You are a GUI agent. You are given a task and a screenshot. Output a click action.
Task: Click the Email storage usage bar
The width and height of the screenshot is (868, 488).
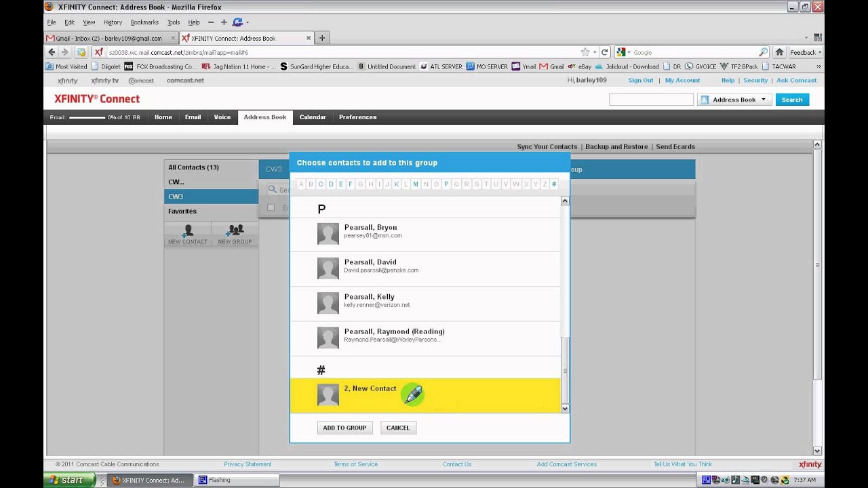point(88,117)
